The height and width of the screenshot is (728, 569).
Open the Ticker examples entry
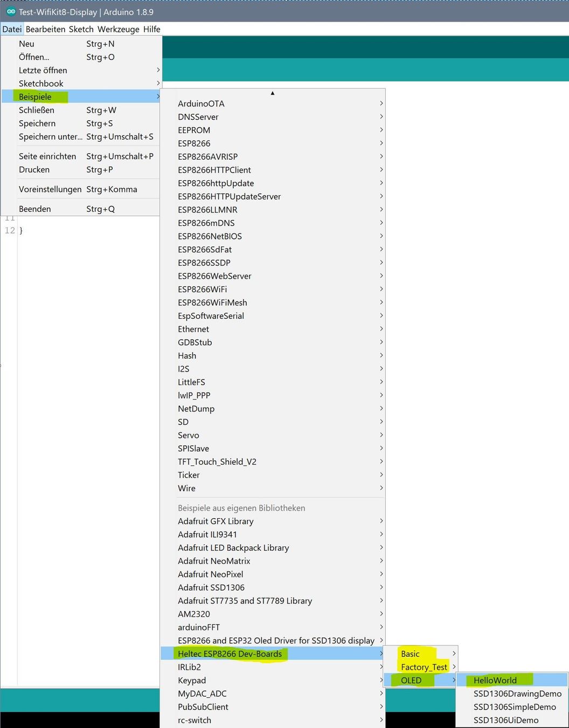tap(273, 475)
